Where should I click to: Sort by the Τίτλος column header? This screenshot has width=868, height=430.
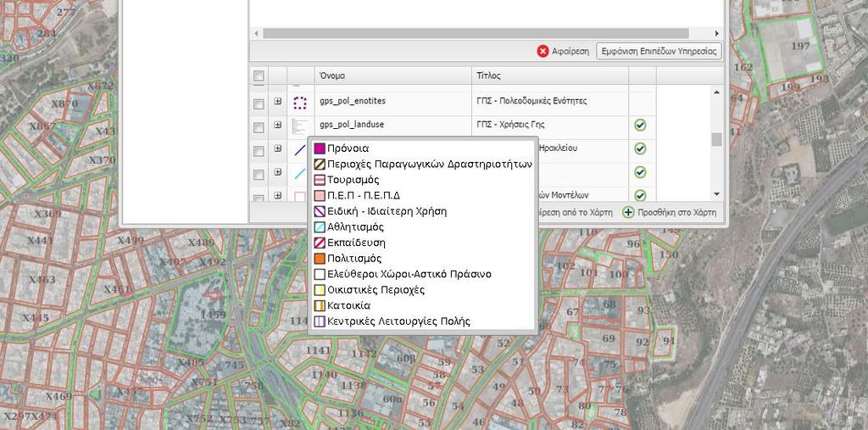pos(550,76)
